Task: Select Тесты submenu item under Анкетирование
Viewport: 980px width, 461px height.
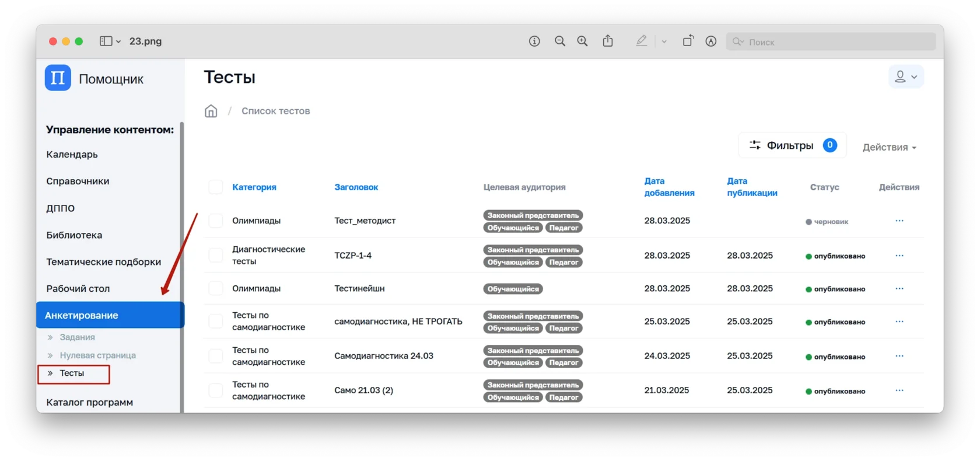Action: pos(72,373)
